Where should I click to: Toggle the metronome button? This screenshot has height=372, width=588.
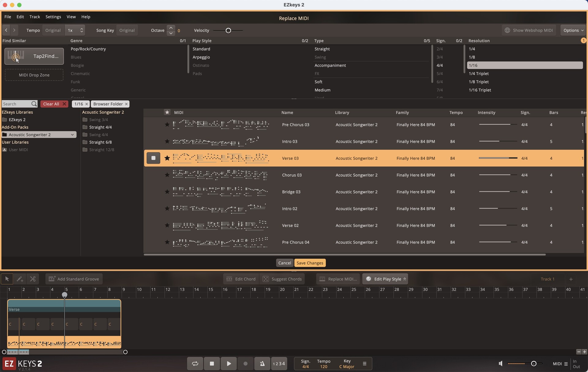[x=262, y=364]
